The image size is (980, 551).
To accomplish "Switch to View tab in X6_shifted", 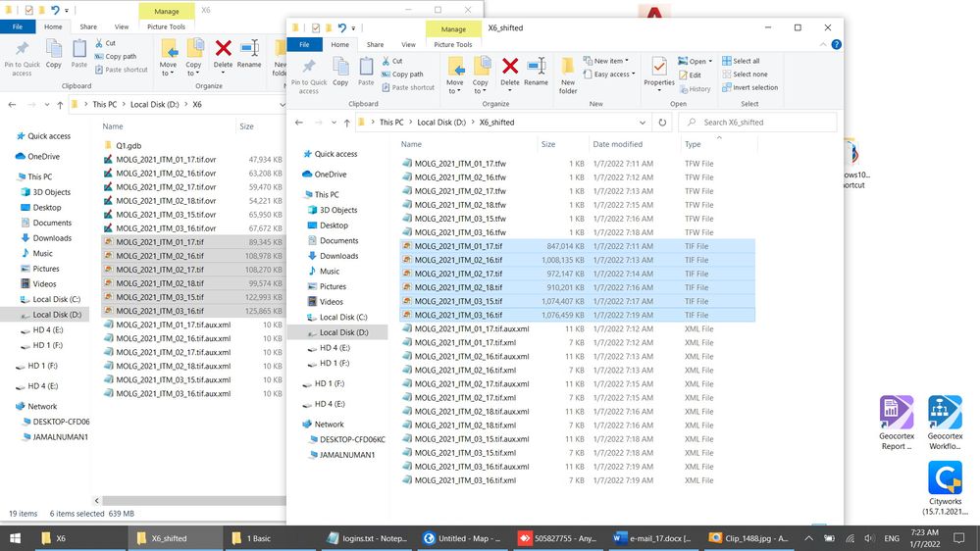I will [408, 44].
